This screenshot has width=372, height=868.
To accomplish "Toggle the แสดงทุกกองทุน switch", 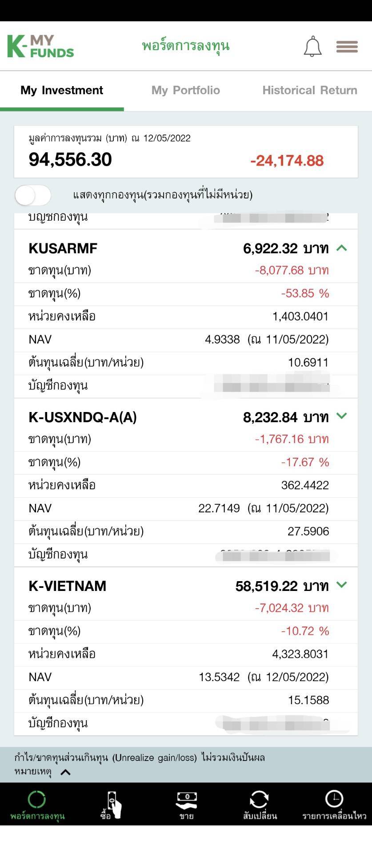I will coord(33,195).
